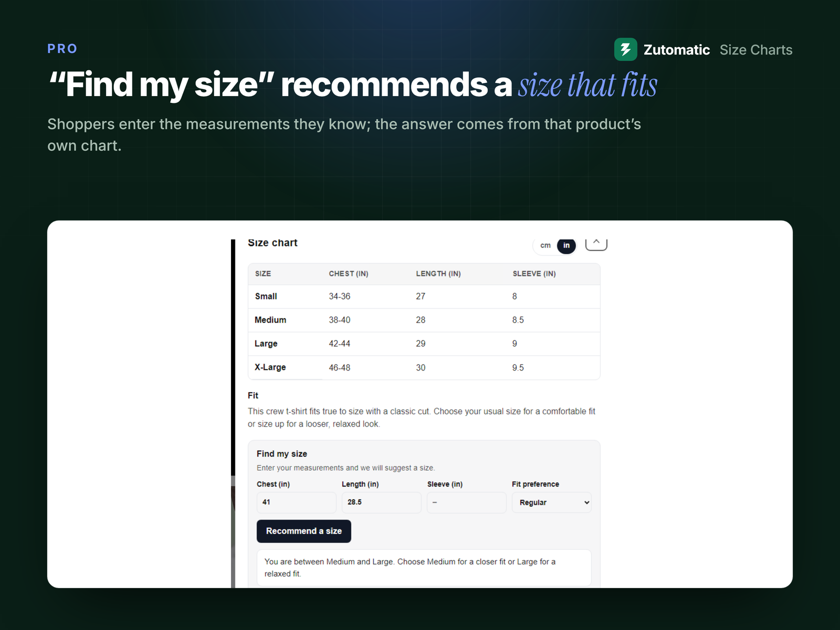Click the 42-44 chest value
This screenshot has width=840, height=630.
(x=340, y=343)
